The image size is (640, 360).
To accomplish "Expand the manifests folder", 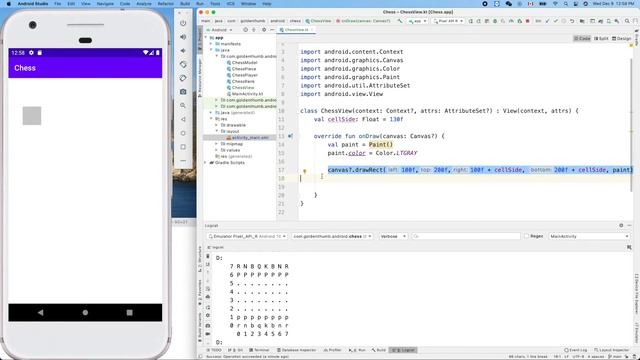I will [211, 44].
